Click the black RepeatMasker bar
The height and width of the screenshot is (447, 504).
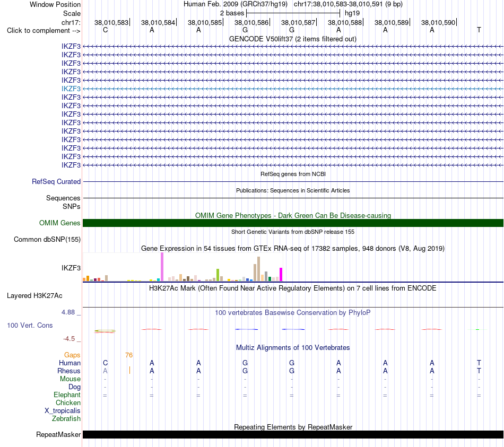(x=293, y=434)
